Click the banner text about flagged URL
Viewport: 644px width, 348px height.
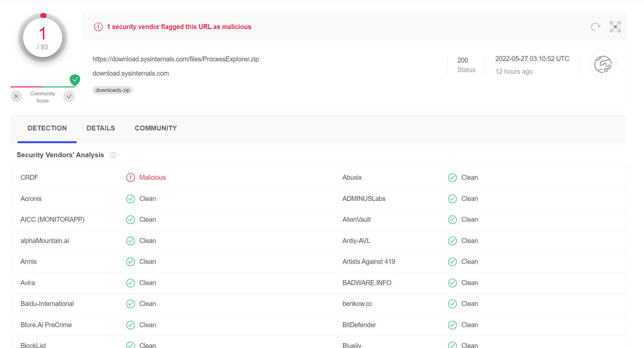tap(179, 27)
